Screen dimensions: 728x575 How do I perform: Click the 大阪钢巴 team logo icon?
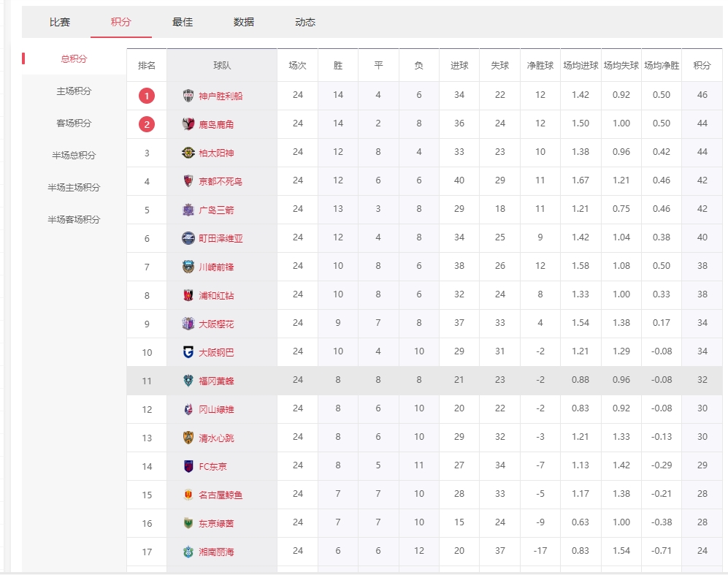188,352
